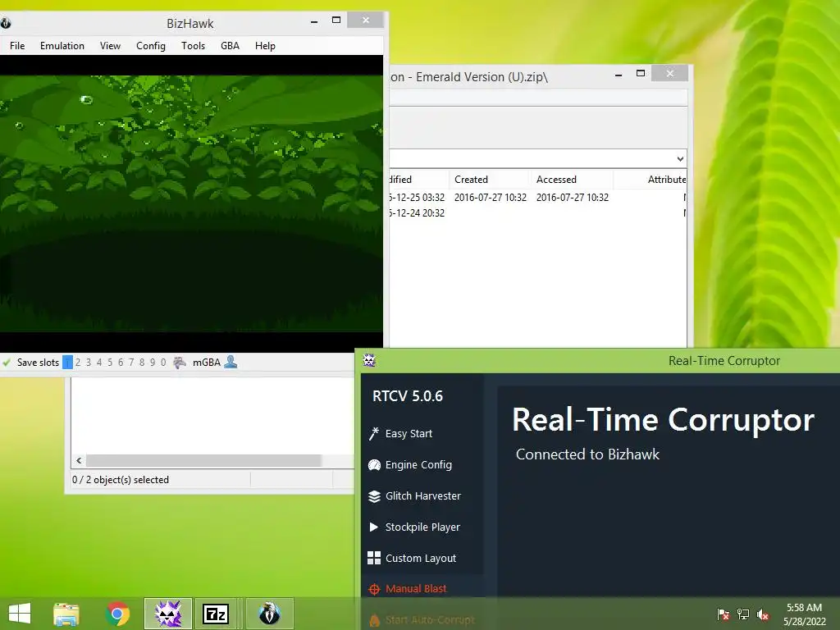The width and height of the screenshot is (840, 630).
Task: Open the Glitch Harvester panel
Action: 414,495
